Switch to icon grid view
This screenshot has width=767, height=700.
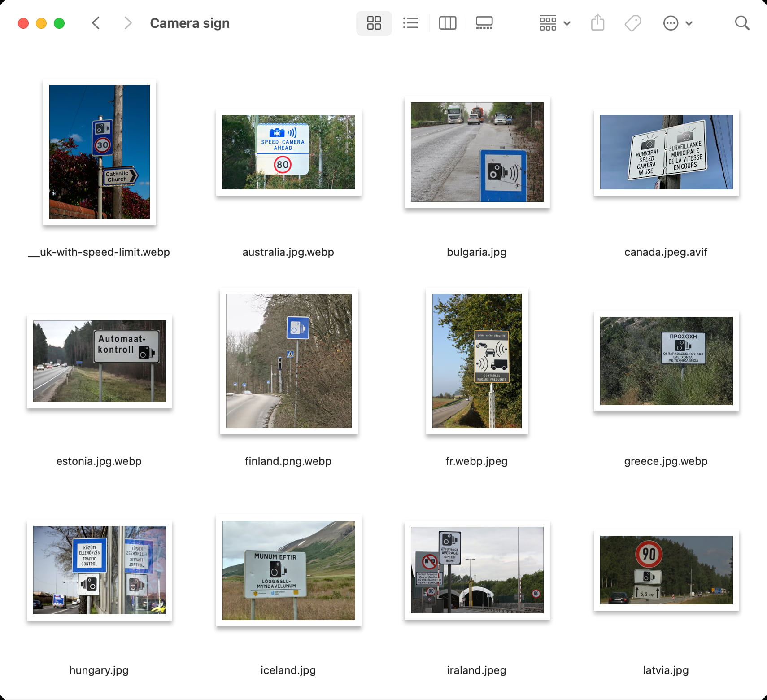point(374,23)
